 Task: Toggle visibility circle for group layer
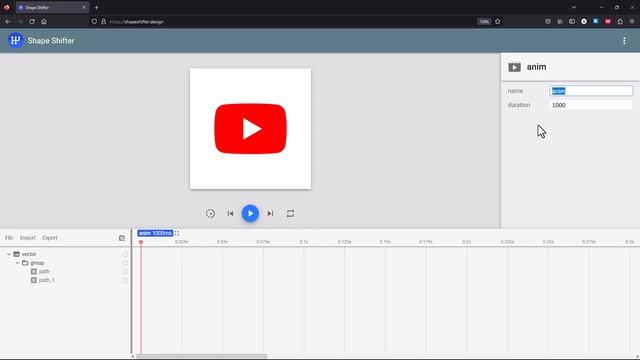click(x=125, y=263)
